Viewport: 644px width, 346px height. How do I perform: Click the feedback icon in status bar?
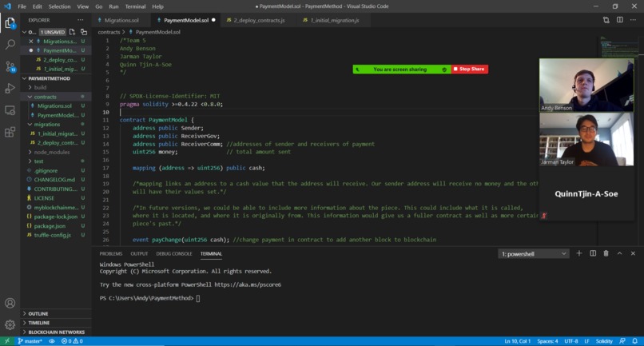622,341
